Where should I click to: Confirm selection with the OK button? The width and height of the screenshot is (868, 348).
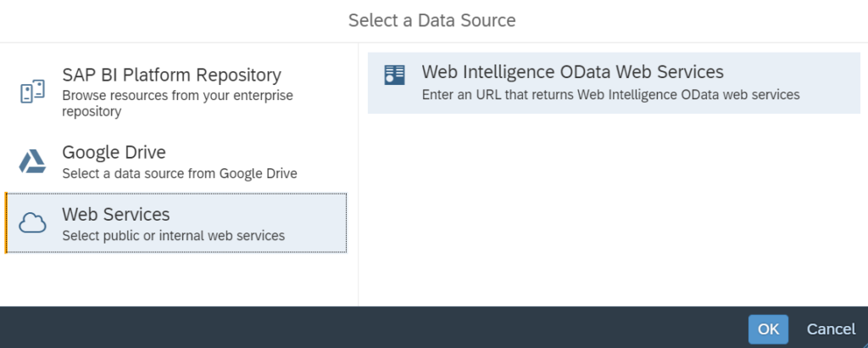[768, 329]
